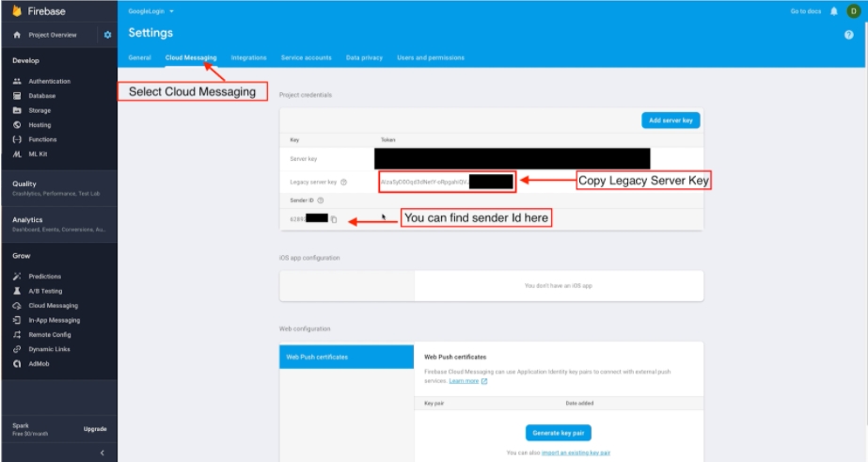Click the help question mark icon
Screen dimensions: 868x462
pos(848,35)
